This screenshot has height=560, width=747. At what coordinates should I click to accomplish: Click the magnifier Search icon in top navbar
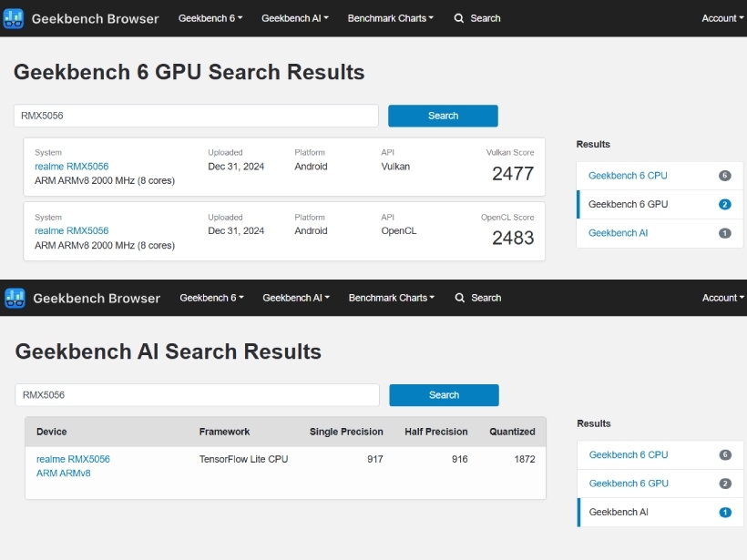pos(459,18)
